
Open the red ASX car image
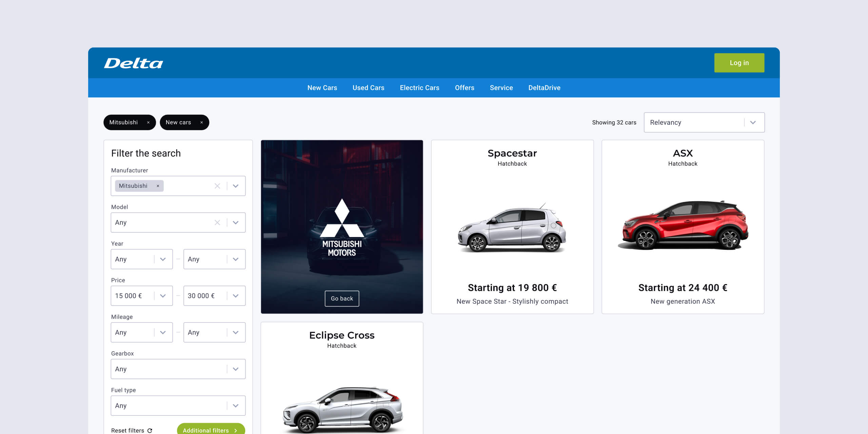(x=683, y=225)
